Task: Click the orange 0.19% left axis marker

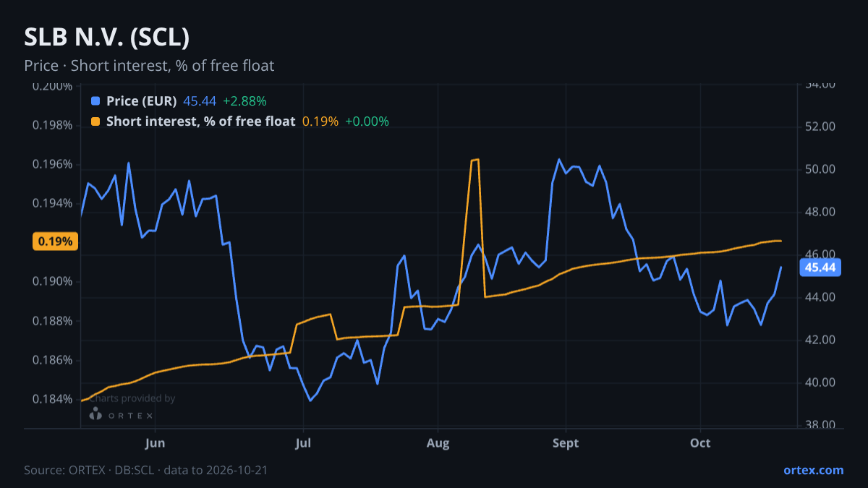Action: pos(56,241)
